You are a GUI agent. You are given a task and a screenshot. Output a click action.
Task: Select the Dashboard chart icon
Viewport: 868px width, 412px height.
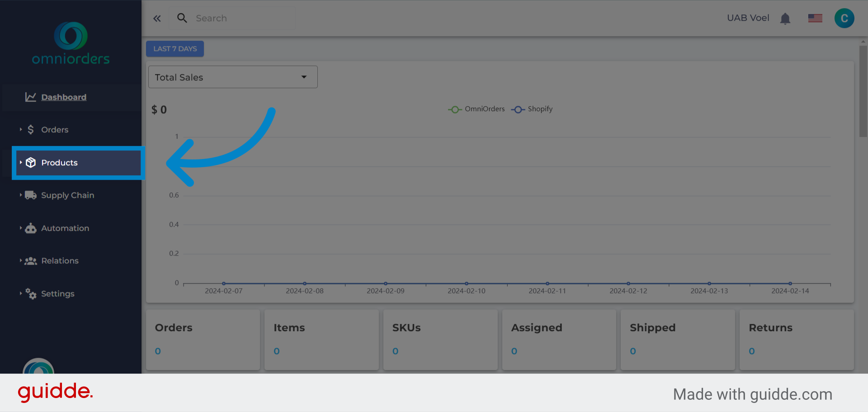(x=30, y=97)
